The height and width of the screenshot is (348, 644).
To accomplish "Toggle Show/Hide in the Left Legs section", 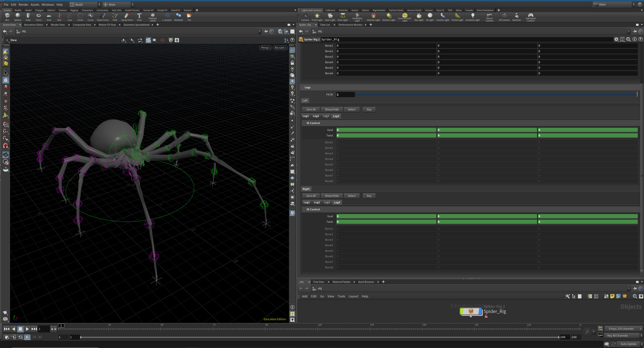I will click(331, 109).
